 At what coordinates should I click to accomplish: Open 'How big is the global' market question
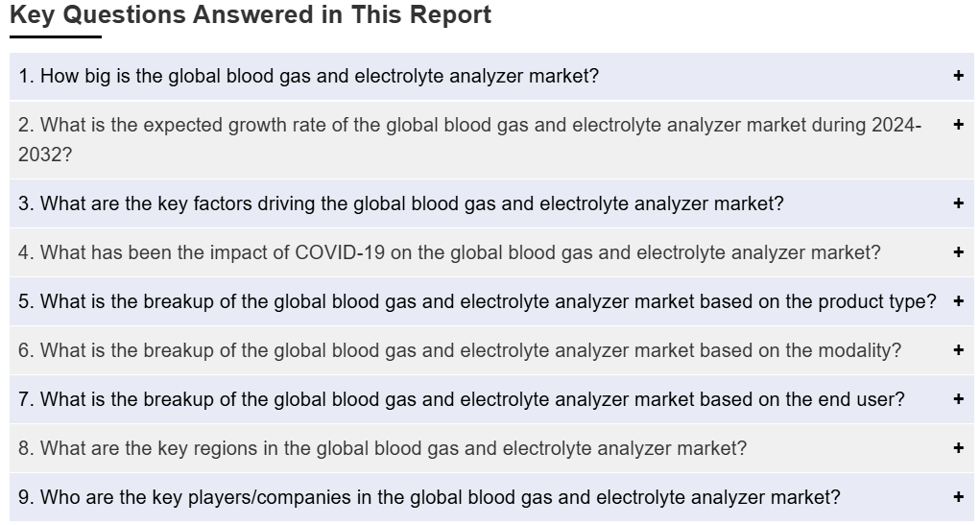308,76
